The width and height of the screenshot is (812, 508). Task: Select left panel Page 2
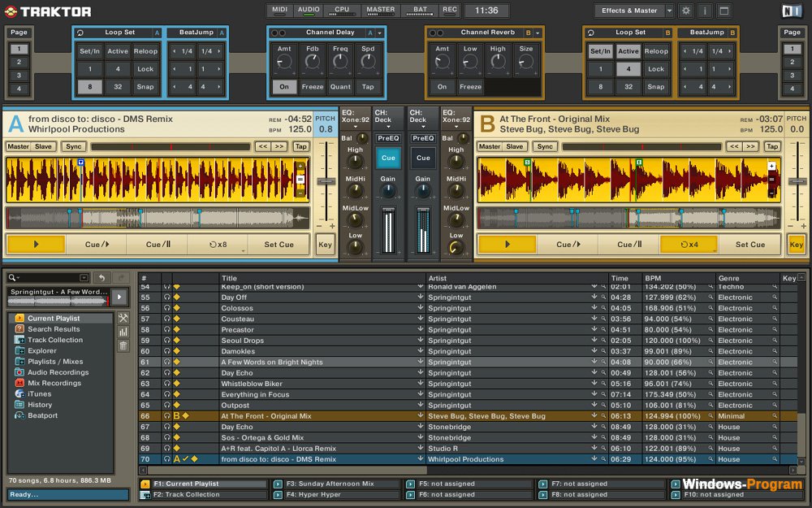coord(19,63)
